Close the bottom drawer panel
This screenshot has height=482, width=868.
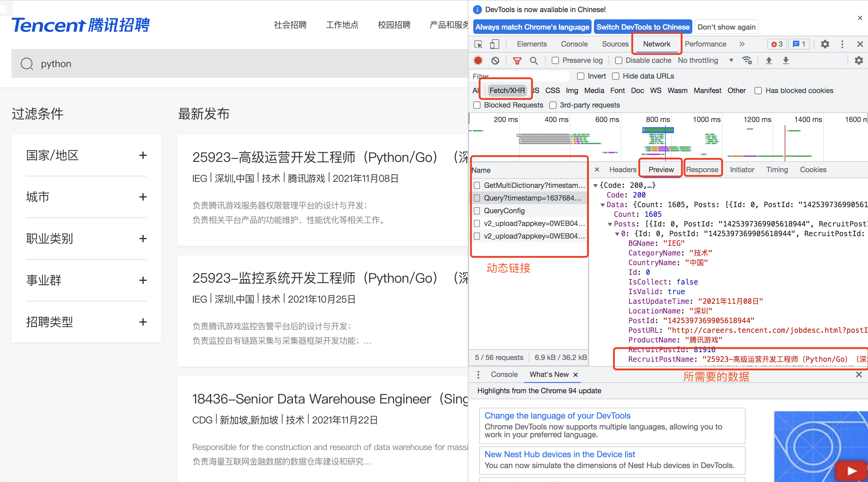859,374
